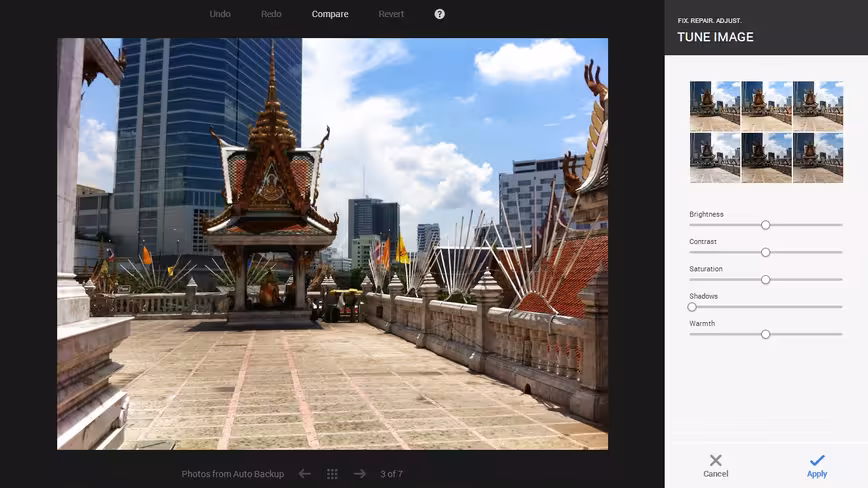Viewport: 868px width, 488px height.
Task: Select the first preset thumbnail in bottom row
Action: tap(715, 158)
